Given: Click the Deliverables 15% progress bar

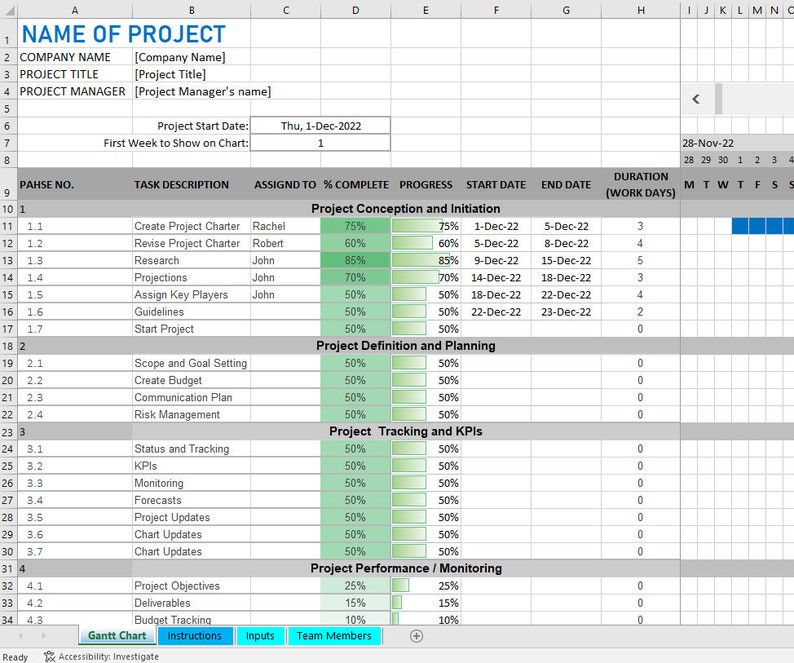Looking at the screenshot, I should 396,603.
